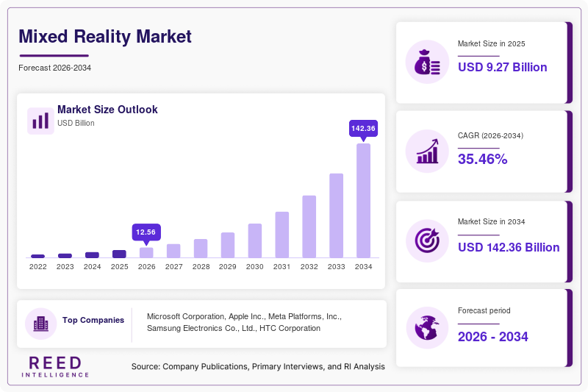Image resolution: width=588 pixels, height=392 pixels.
Task: Click the globe icon beside Forecast period
Action: click(427, 328)
